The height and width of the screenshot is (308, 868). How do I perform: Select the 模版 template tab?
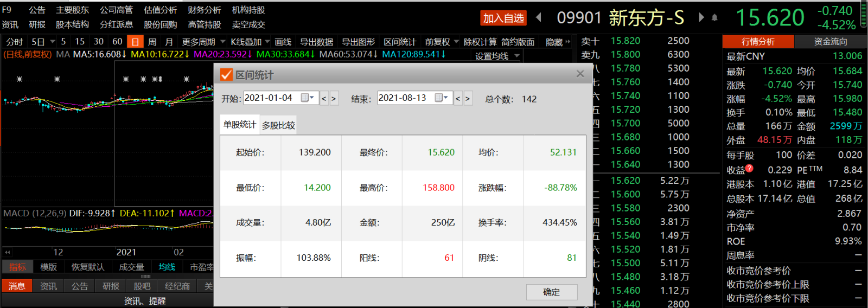[48, 267]
